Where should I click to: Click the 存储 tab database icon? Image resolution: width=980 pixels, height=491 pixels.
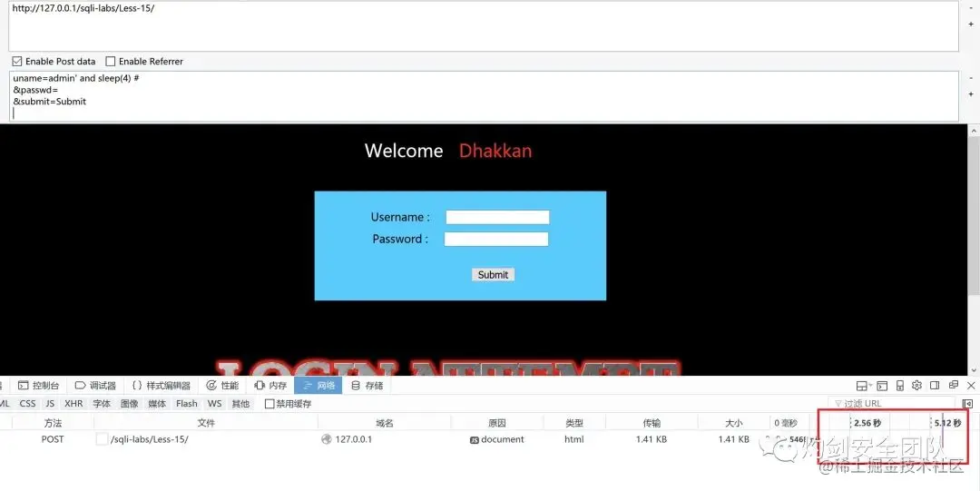click(x=355, y=386)
